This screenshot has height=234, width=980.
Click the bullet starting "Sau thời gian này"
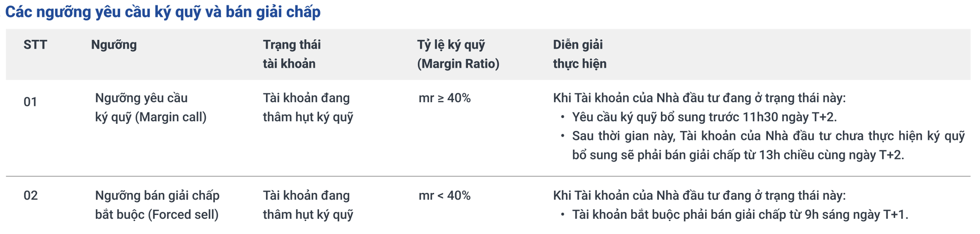tap(768, 145)
